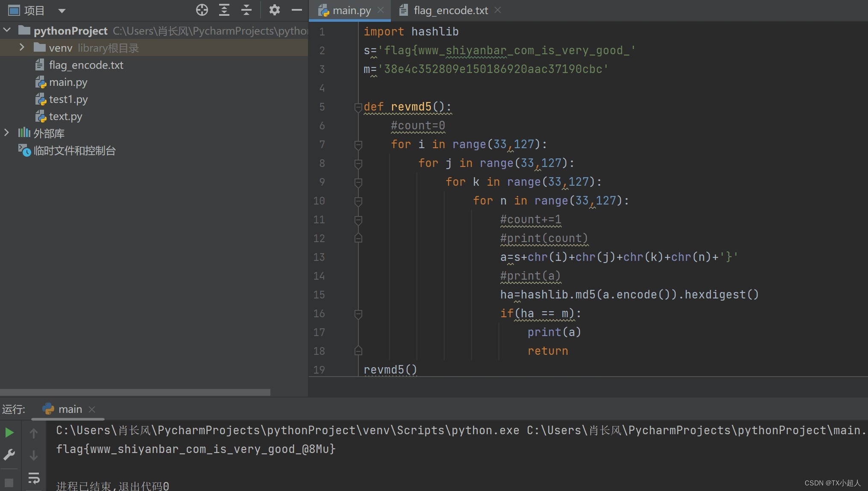Screen dimensions: 868x491
Task: Click the main.py tab Python icon
Action: coord(324,11)
